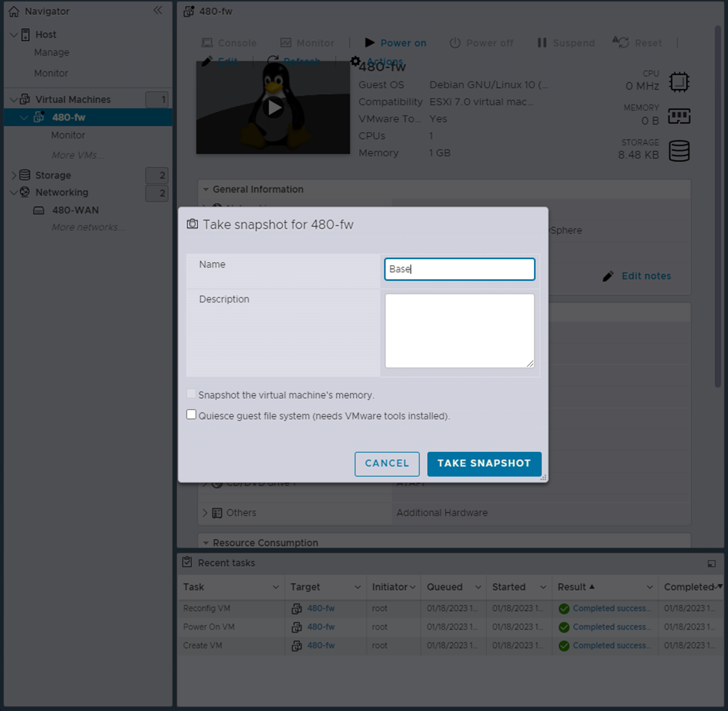The height and width of the screenshot is (711, 728).
Task: Click the snapshot Name input field
Action: click(460, 270)
